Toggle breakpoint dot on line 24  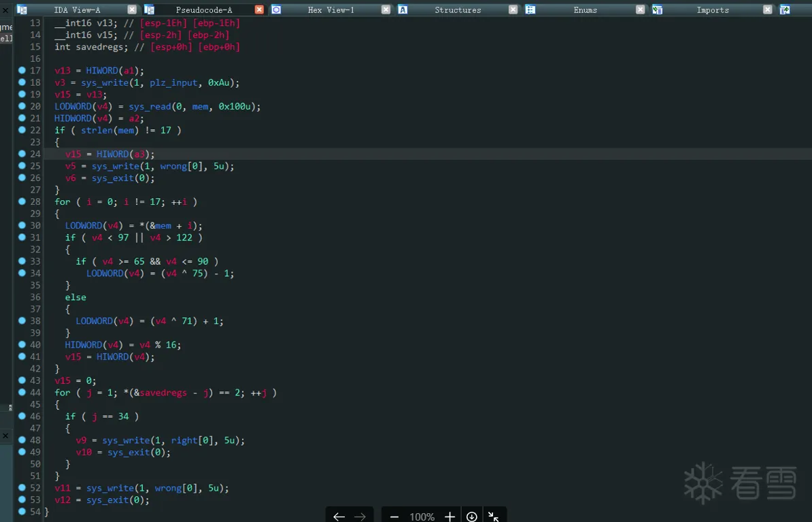22,153
